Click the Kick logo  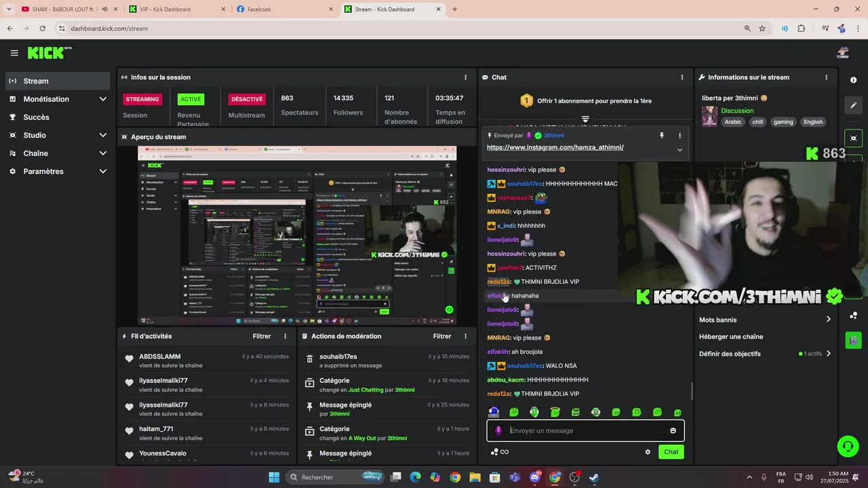click(49, 53)
